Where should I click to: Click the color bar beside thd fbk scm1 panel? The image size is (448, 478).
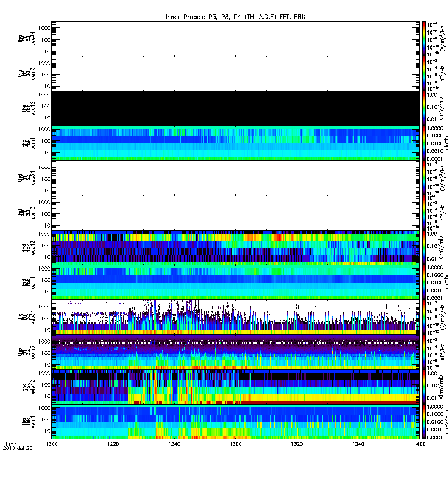click(424, 282)
